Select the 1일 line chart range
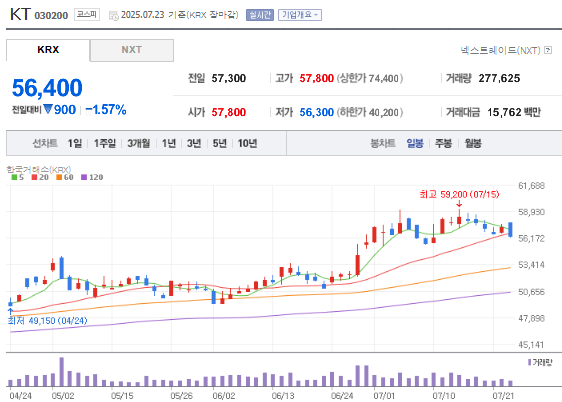The image size is (562, 402). [75, 143]
